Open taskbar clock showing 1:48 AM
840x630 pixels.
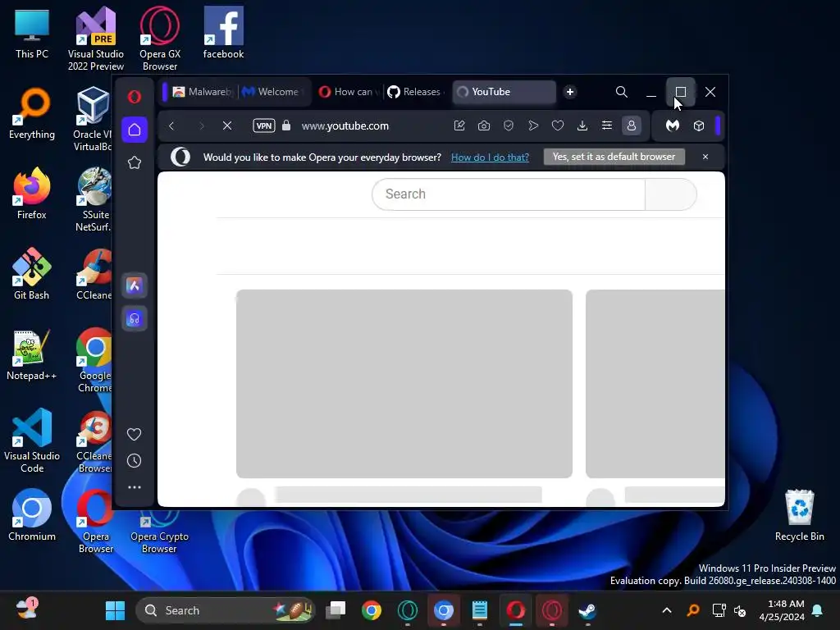(x=782, y=610)
